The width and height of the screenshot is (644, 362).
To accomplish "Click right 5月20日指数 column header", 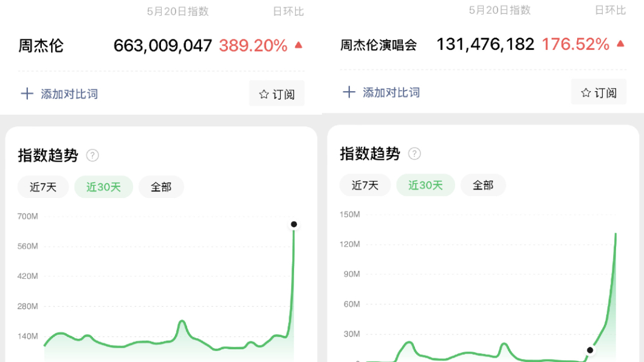I will (500, 10).
